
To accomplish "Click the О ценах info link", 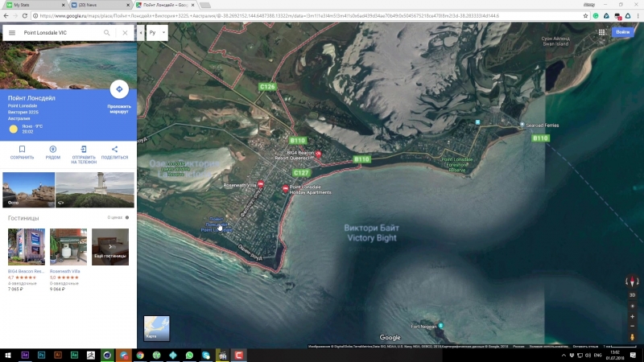I will pos(118,217).
